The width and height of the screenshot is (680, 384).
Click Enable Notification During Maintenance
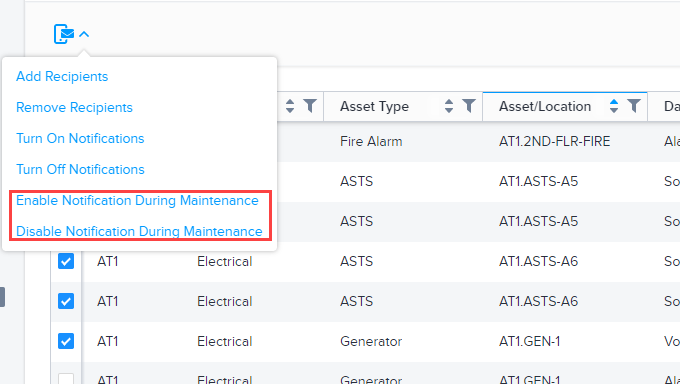tap(137, 200)
